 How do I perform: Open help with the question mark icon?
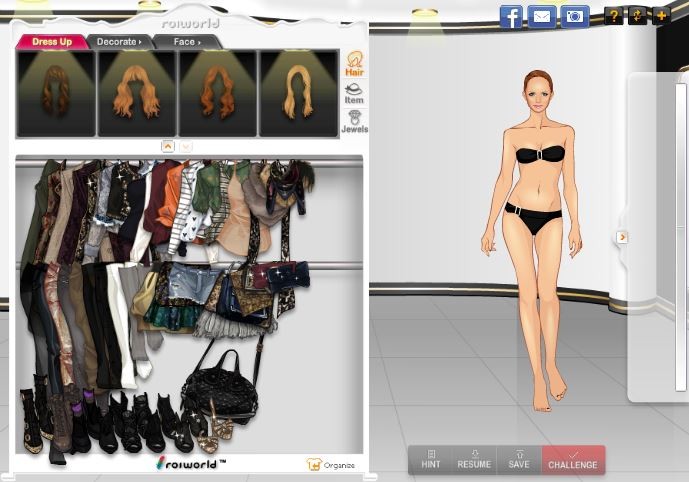tap(613, 16)
